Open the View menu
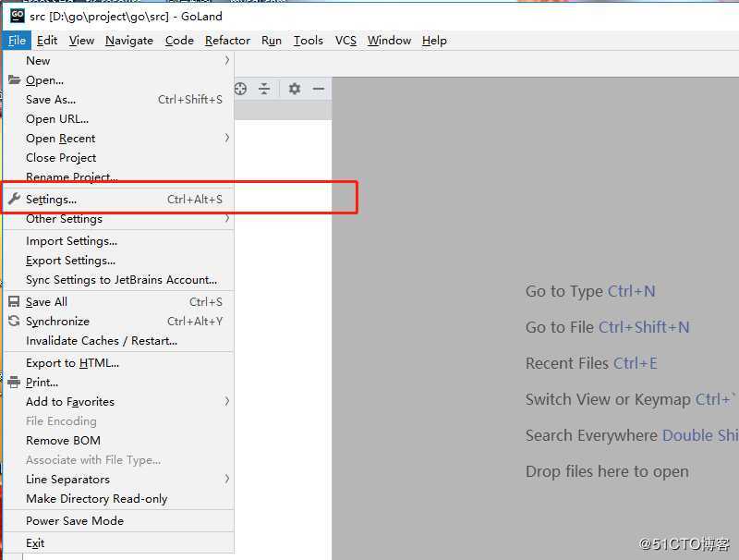Image resolution: width=739 pixels, height=560 pixels. pos(81,41)
